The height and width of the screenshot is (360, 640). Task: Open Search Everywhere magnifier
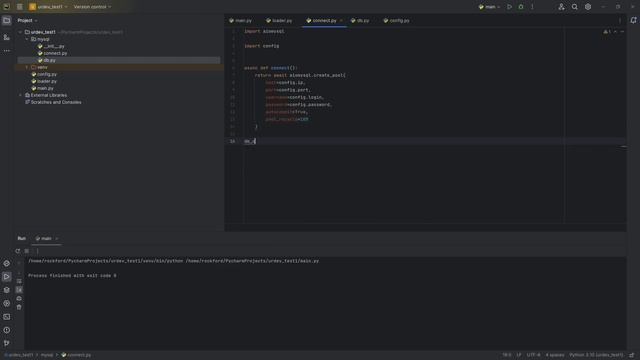coord(575,7)
